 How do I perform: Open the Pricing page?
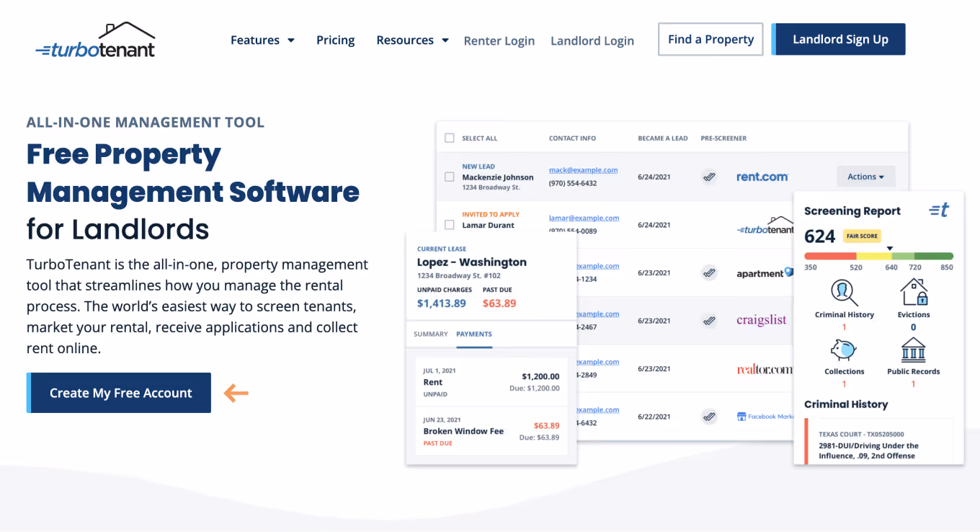click(x=335, y=40)
